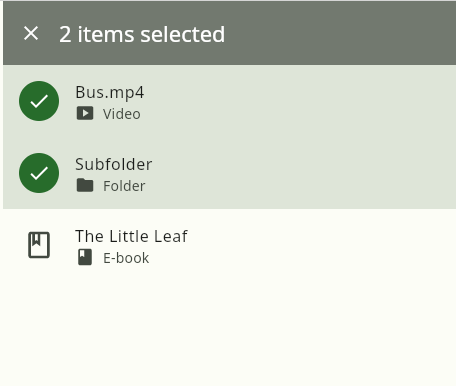
Task: Select The Little Leaf bookmark icon
Action: (39, 245)
